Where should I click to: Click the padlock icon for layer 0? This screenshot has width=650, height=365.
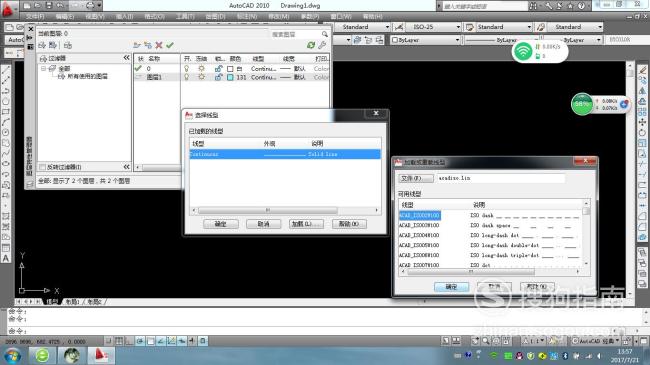pyautogui.click(x=218, y=68)
